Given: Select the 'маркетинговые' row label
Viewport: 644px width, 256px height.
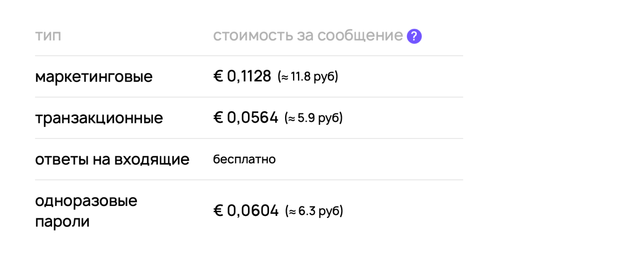Looking at the screenshot, I should 94,77.
